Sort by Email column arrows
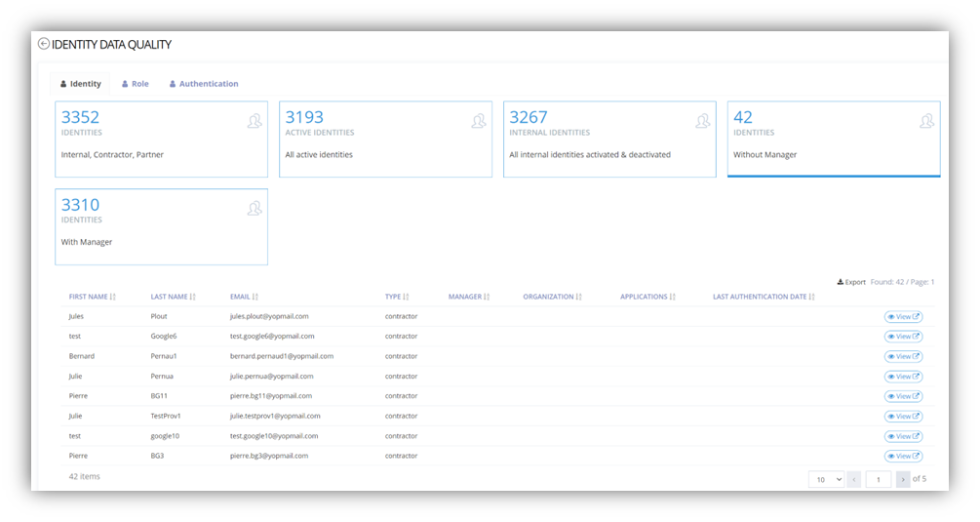Screen dimensions: 980x522 click(x=255, y=297)
